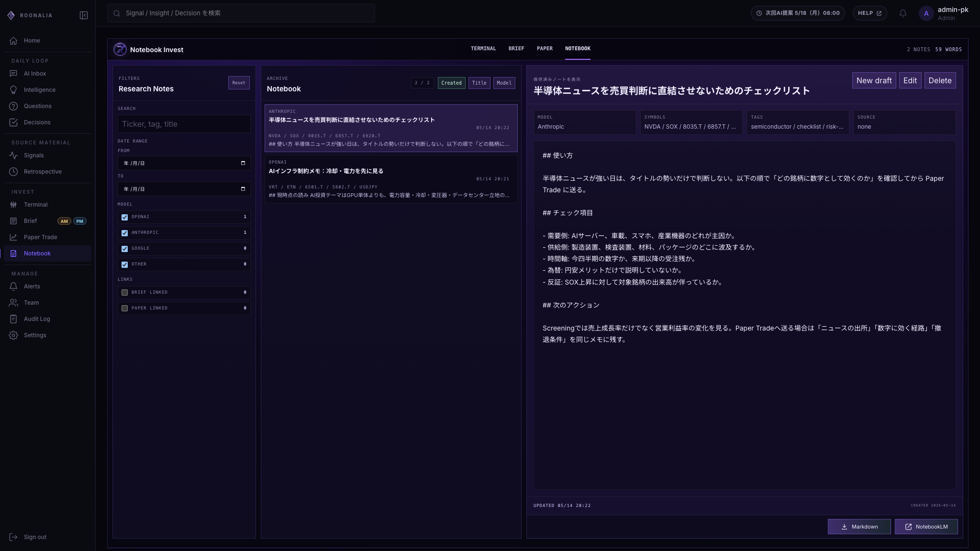Enable the PAPER LINKED filter
The width and height of the screenshot is (980, 551).
(125, 308)
